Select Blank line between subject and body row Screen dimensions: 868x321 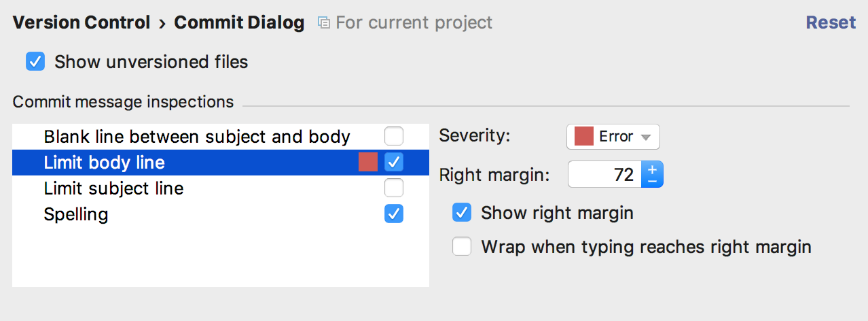click(221, 137)
